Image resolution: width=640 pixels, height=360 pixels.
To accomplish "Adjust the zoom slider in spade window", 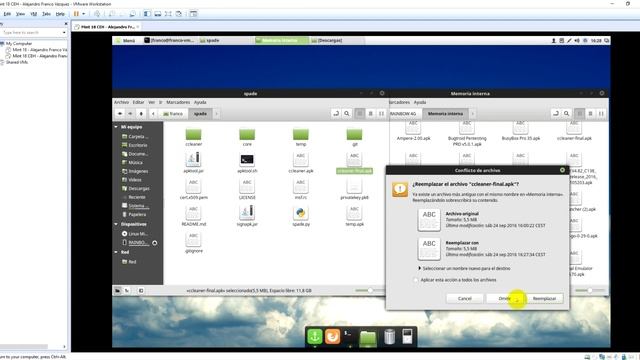I will (370, 290).
